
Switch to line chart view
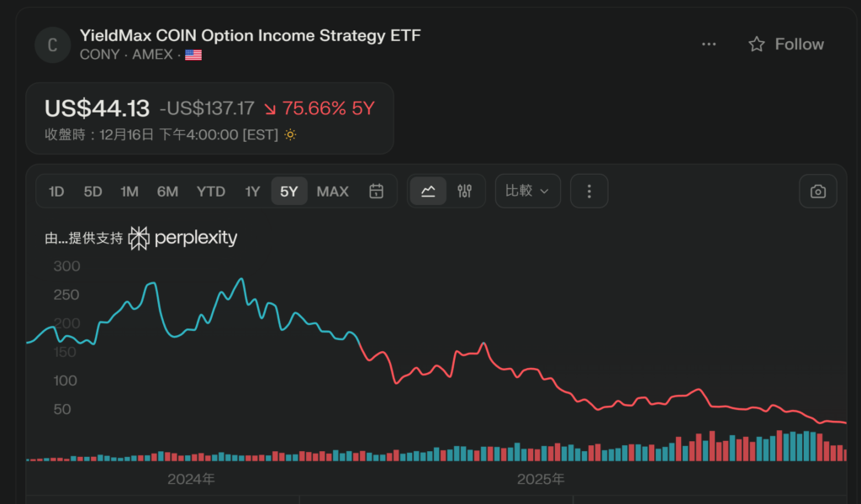(x=428, y=192)
